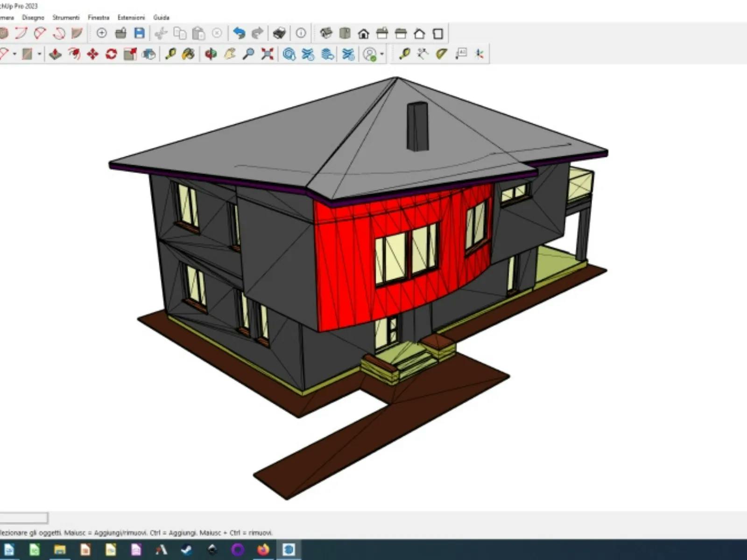Select the Move tool

tap(92, 54)
